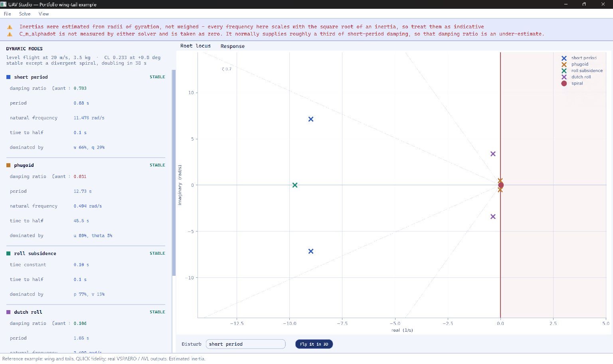Click the warning icon beside the C_m_alphadot message
Image resolution: width=613 pixels, height=364 pixels.
point(10,34)
